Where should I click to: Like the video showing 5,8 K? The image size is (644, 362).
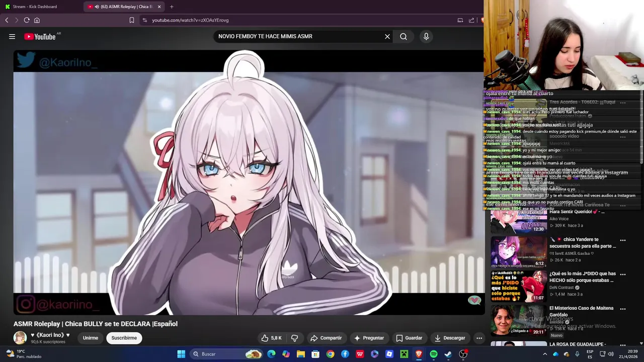(271, 338)
